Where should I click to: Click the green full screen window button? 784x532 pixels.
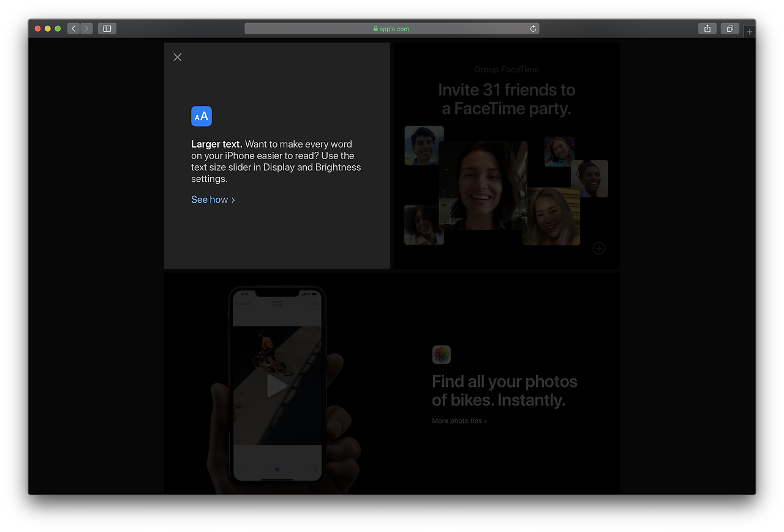coord(58,29)
